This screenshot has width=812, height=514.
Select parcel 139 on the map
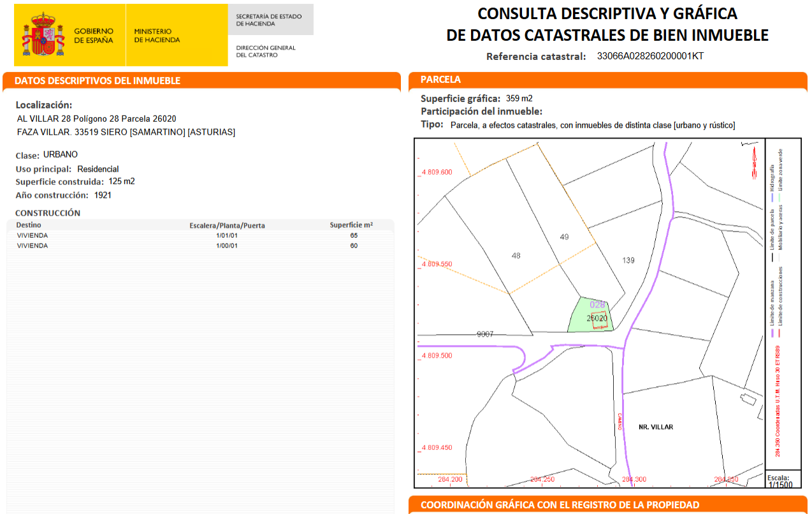pos(628,260)
